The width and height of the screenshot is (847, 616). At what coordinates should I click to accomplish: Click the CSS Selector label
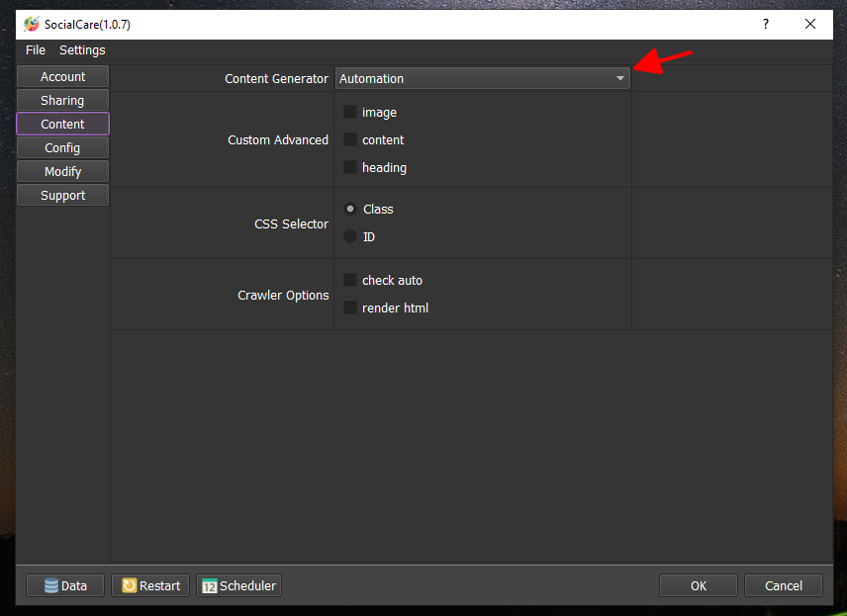coord(291,224)
